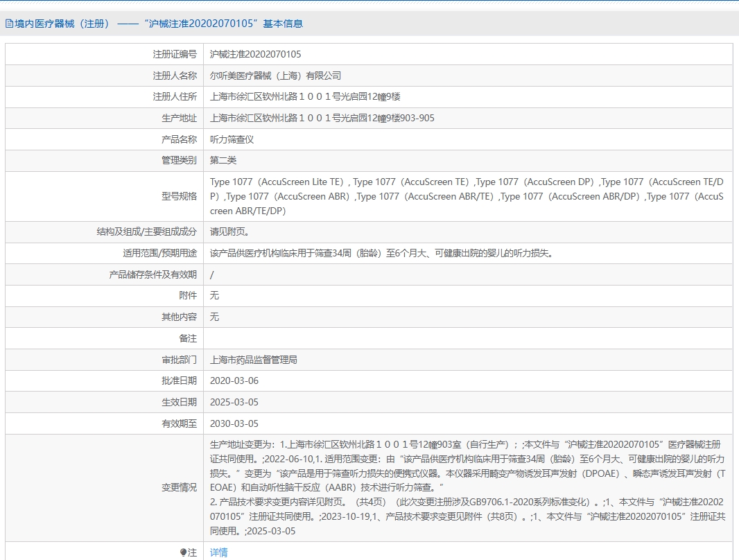The height and width of the screenshot is (560, 739).
Task: Select approving department 上海市药品监督管理局
Action: tap(254, 360)
